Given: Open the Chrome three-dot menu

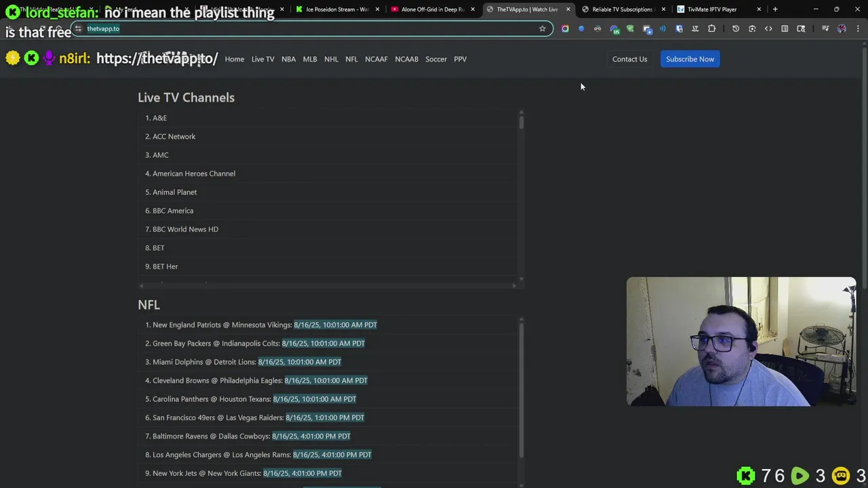Looking at the screenshot, I should 858,28.
